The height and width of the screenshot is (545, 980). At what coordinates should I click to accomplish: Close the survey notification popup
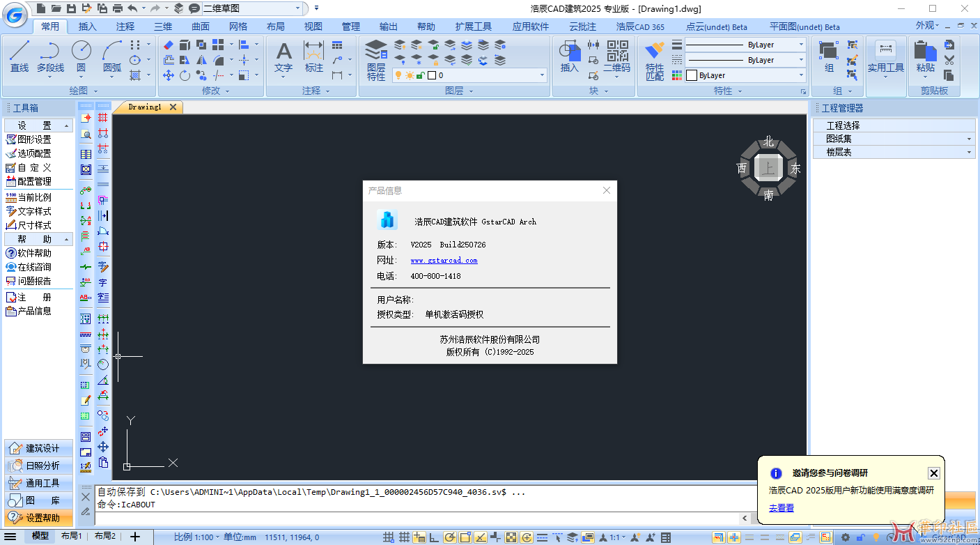click(x=934, y=473)
